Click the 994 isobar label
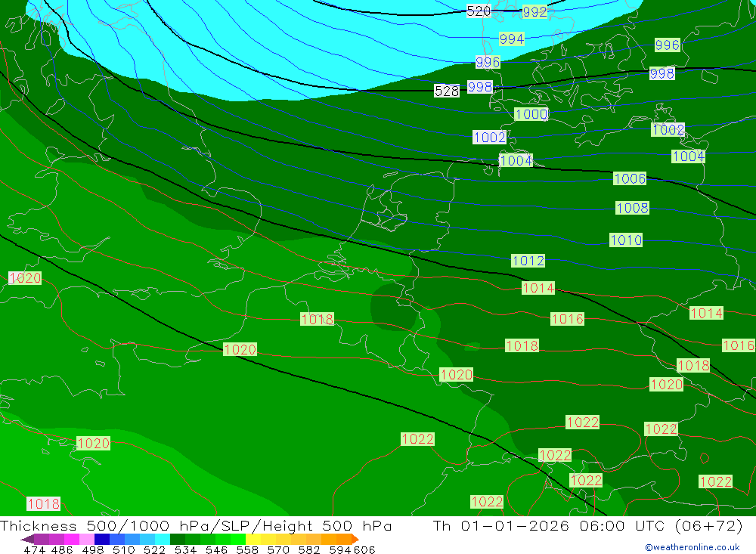Viewport: 756px width, 554px height. tap(512, 39)
